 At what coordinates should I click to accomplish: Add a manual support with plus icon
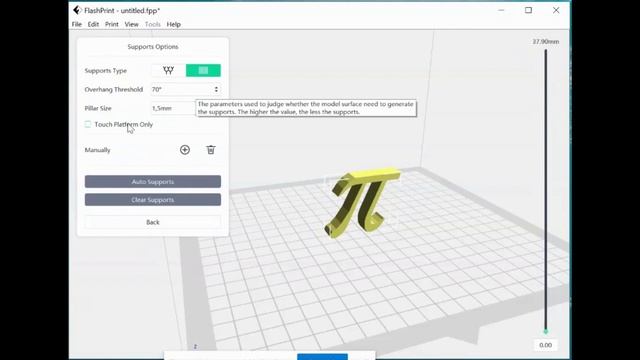pos(185,150)
